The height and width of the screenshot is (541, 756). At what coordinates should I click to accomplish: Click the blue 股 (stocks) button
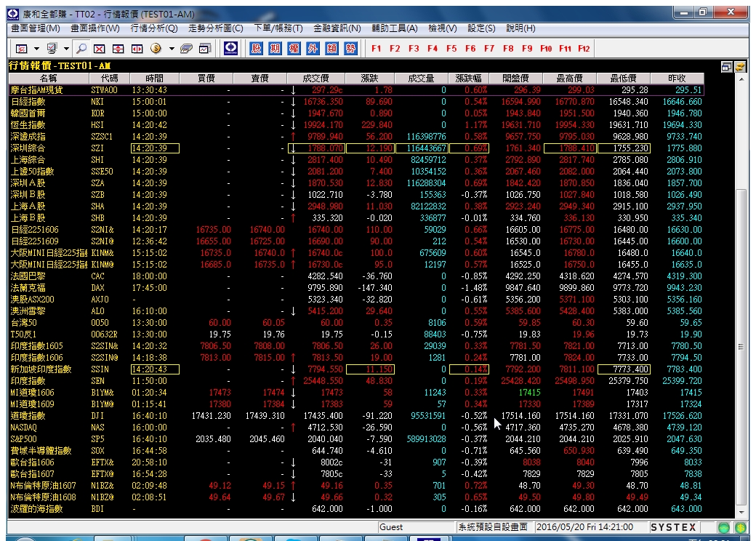pos(256,48)
